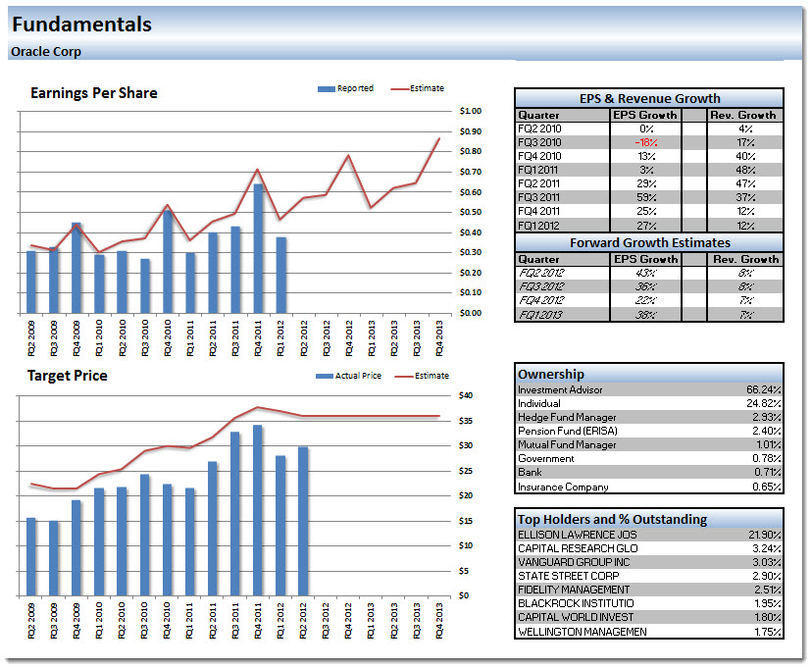Click the blue Reported legend swatch
This screenshot has width=812, height=668.
pos(327,89)
